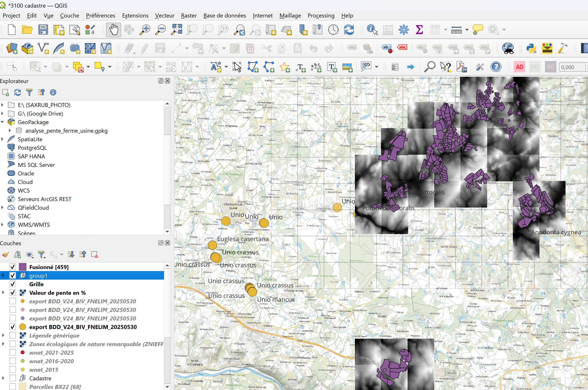Click the red AD plugin button
Image resolution: width=588 pixels, height=390 pixels.
(519, 67)
